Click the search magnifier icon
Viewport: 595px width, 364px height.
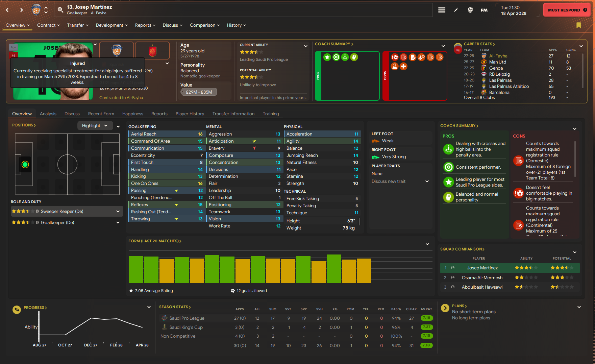60,10
